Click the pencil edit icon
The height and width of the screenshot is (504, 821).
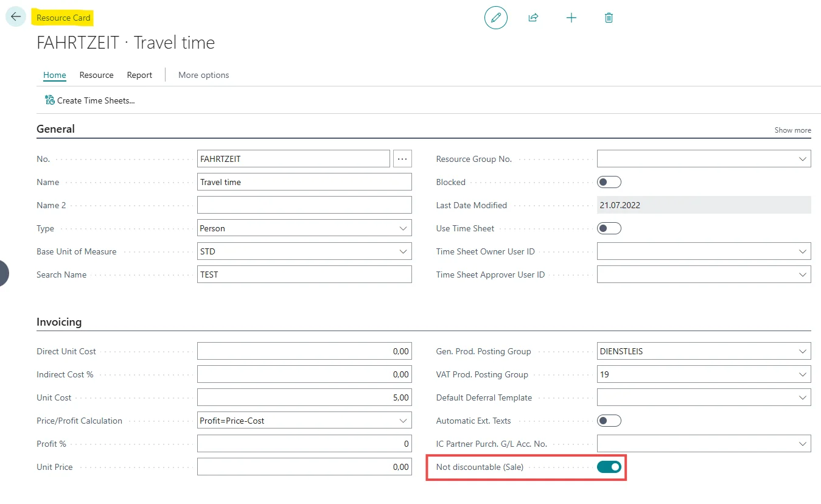(x=495, y=18)
